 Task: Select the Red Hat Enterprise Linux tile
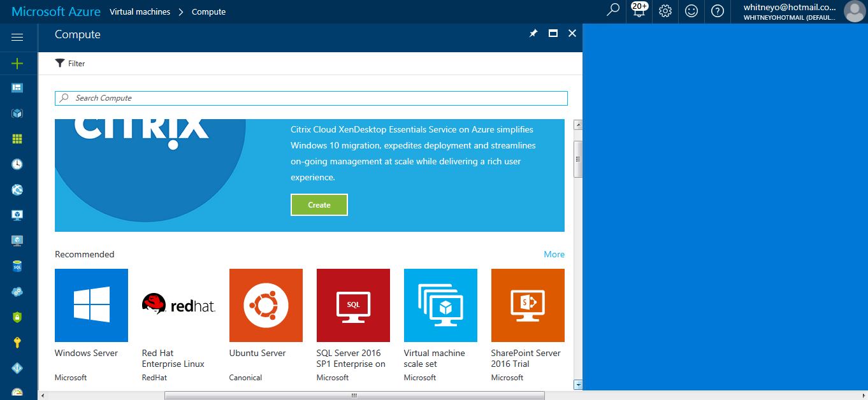click(178, 325)
